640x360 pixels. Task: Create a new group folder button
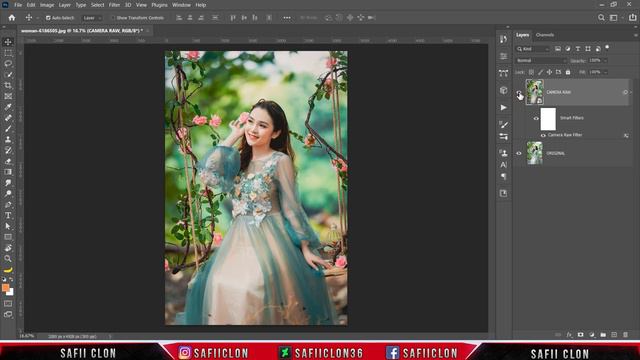point(603,335)
